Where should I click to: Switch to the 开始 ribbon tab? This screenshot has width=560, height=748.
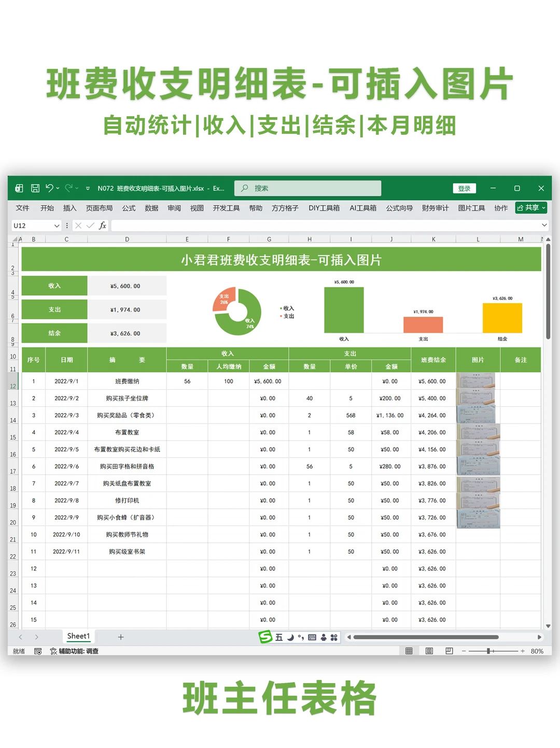47,208
